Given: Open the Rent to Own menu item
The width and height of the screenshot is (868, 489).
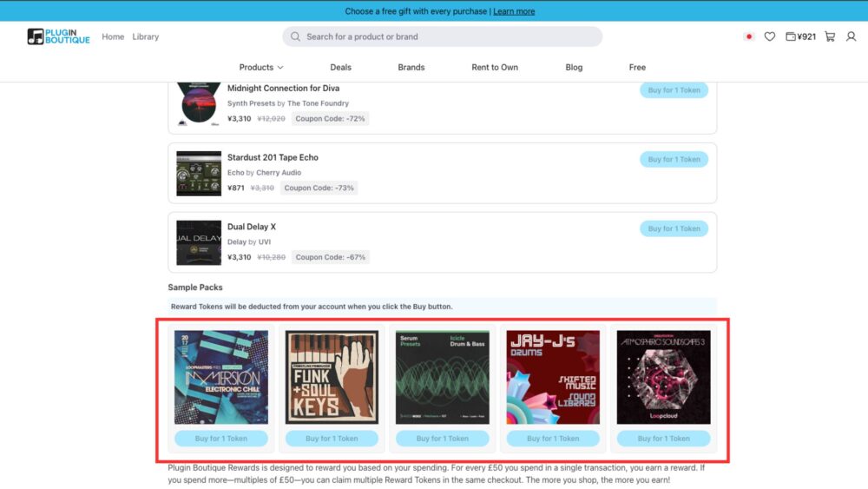Looking at the screenshot, I should coord(495,67).
